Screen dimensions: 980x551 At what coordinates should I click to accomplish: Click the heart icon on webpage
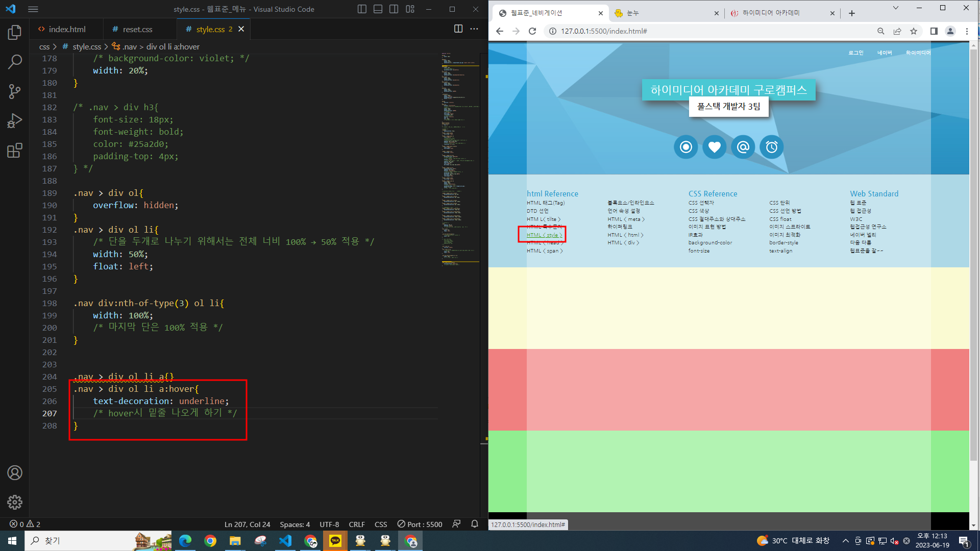[714, 147]
